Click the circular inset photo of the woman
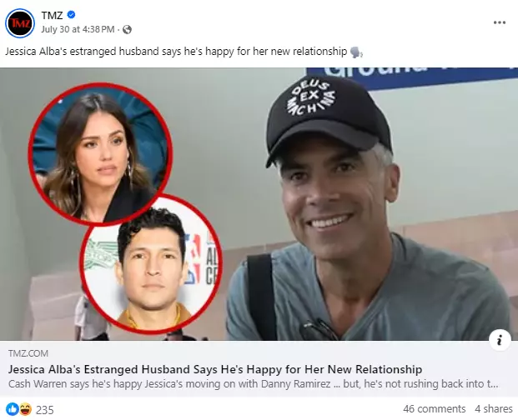The width and height of the screenshot is (518, 420). point(100,153)
